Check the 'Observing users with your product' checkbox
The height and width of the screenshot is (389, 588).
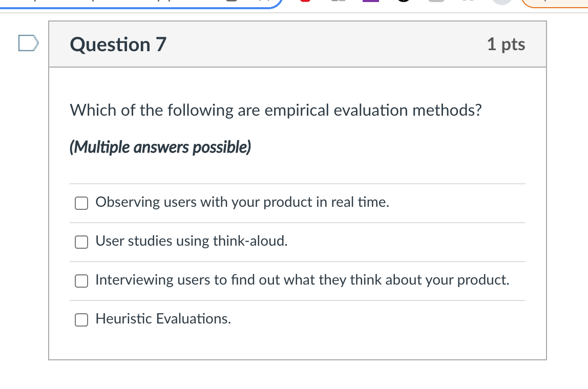pos(81,203)
